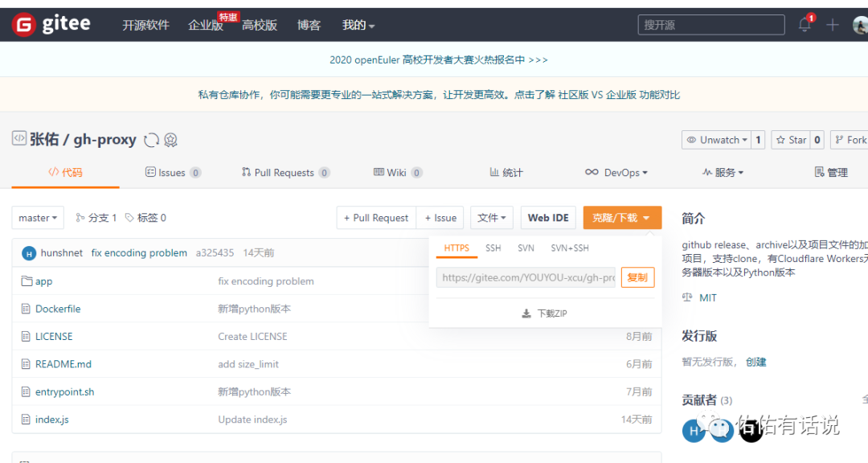Click 下载ZIP link
The width and height of the screenshot is (868, 463).
tap(545, 313)
